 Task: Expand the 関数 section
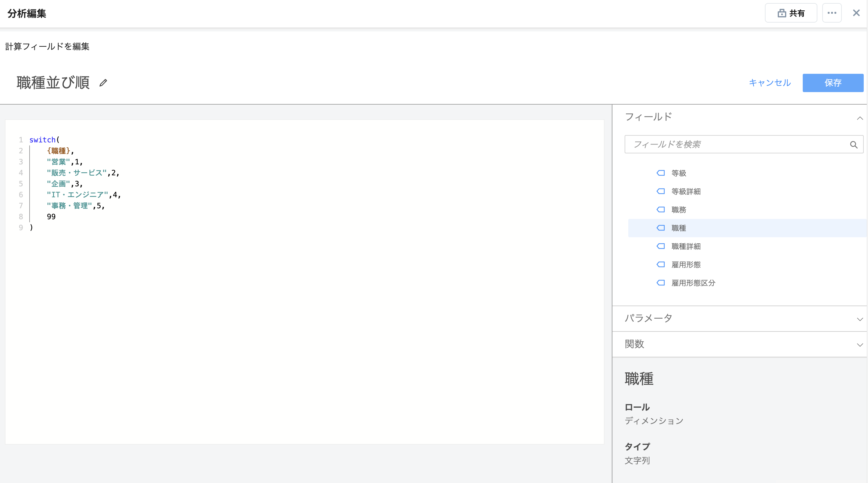tap(859, 344)
